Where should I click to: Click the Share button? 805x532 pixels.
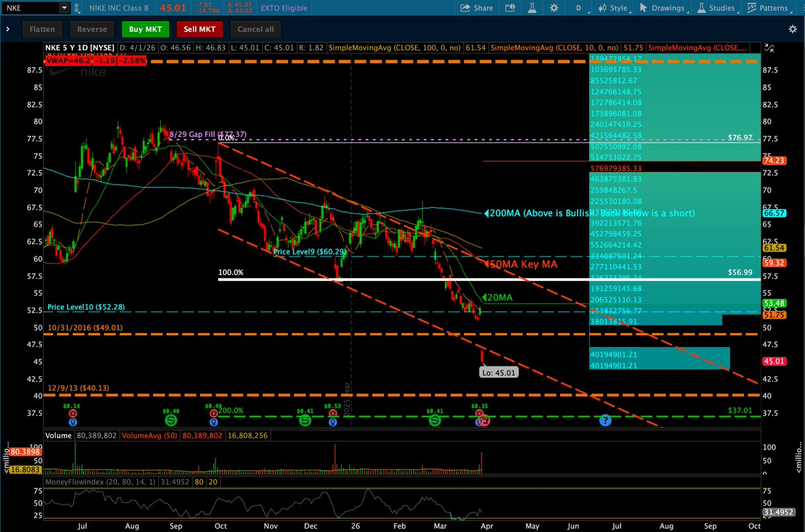click(x=476, y=9)
